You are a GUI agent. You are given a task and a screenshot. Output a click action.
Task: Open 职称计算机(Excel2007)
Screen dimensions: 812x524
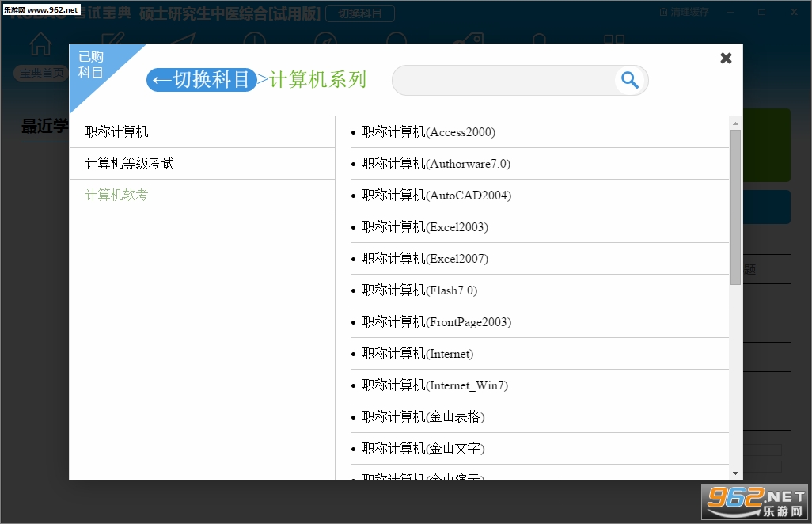(540, 258)
